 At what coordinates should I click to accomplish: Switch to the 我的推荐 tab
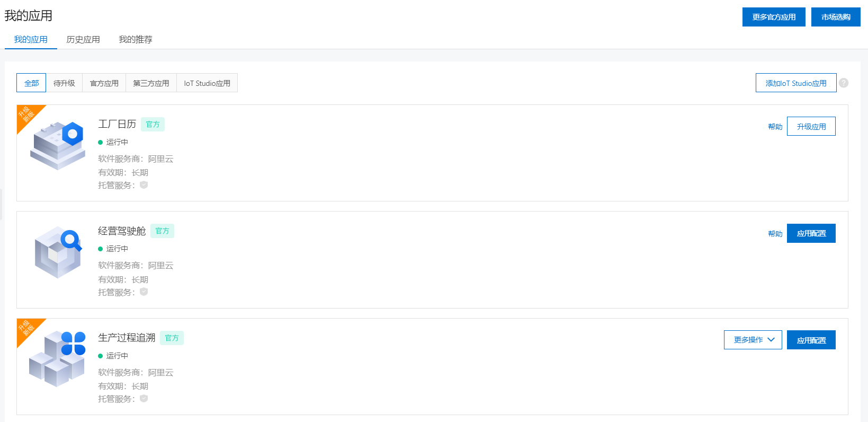(x=135, y=40)
